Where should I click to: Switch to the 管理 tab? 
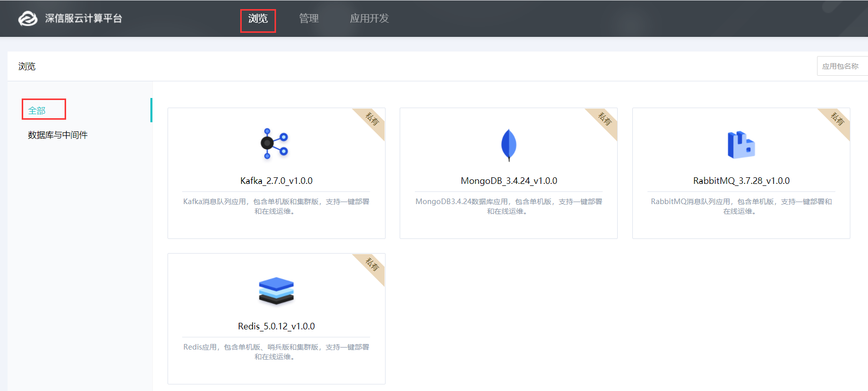[x=309, y=19]
